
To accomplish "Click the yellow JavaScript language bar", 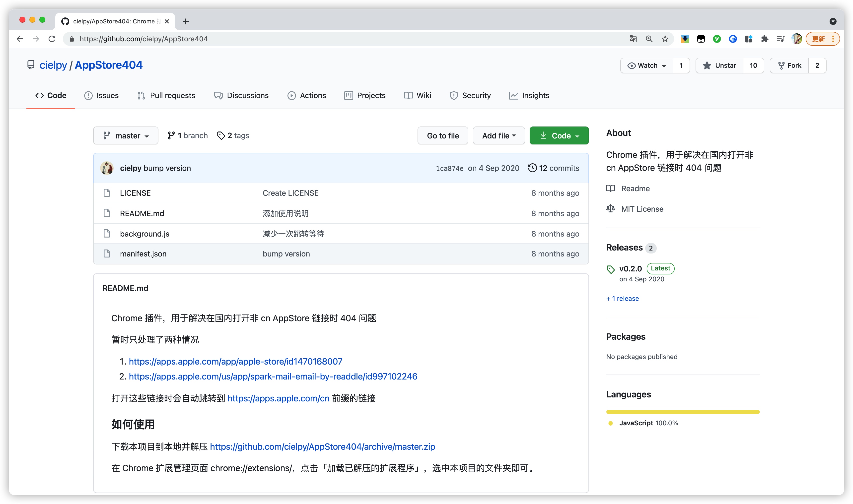I will tap(682, 412).
